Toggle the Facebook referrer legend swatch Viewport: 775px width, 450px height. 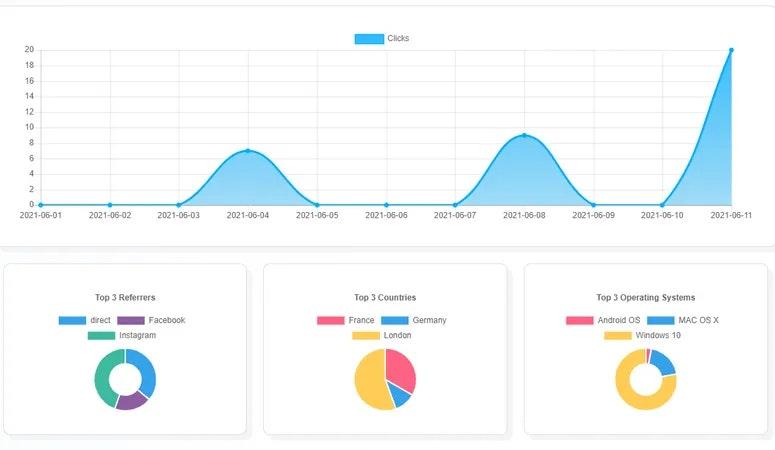[x=131, y=320]
